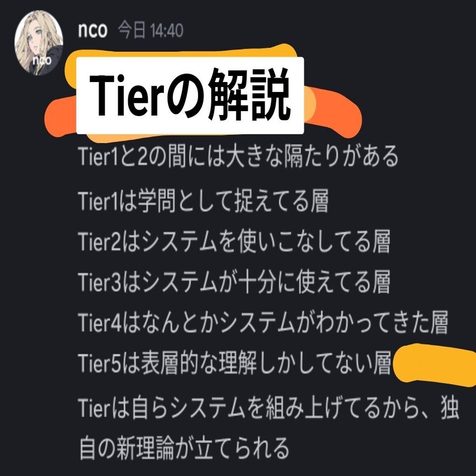Click the Tier1は学問として捉えてる層 line
Viewport: 476px width, 476px height.
pyautogui.click(x=204, y=201)
